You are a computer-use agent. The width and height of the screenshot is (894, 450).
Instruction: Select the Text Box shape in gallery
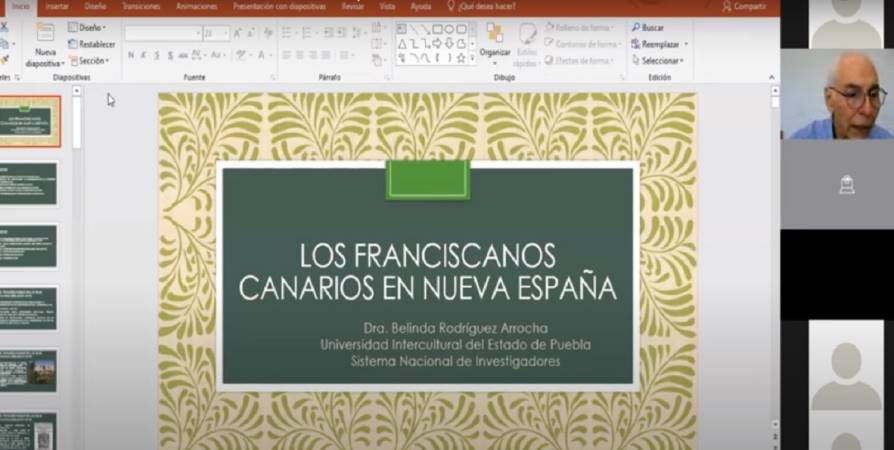click(x=401, y=29)
